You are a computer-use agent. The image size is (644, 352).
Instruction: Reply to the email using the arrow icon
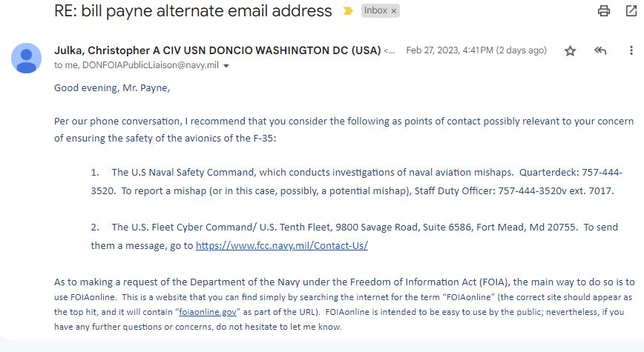(600, 50)
